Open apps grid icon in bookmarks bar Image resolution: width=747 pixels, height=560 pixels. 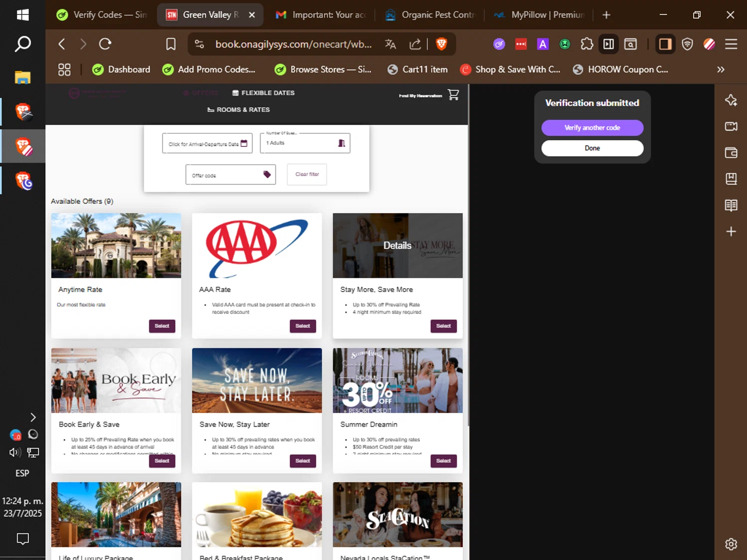64,70
